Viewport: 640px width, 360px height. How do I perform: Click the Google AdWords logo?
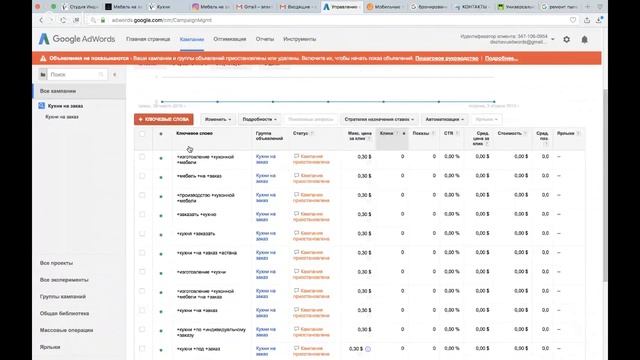[77, 39]
